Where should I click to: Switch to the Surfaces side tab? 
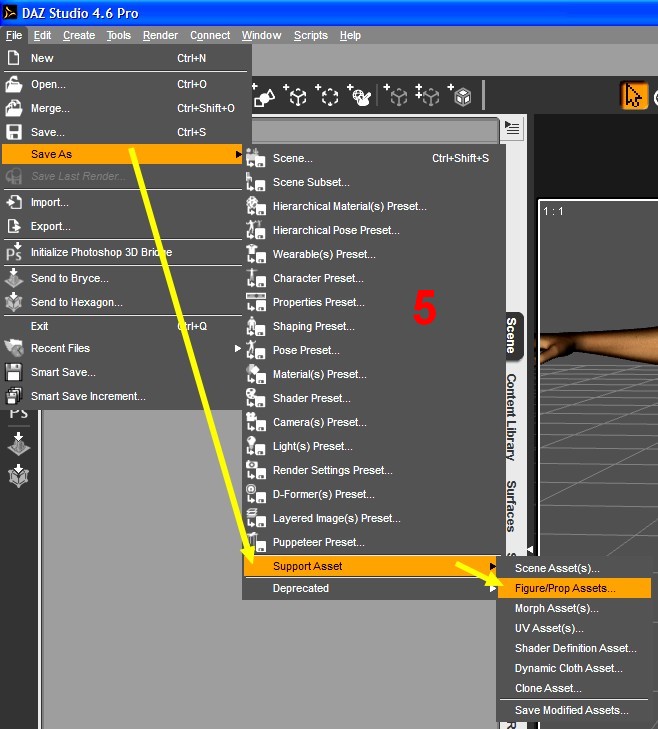click(x=512, y=506)
